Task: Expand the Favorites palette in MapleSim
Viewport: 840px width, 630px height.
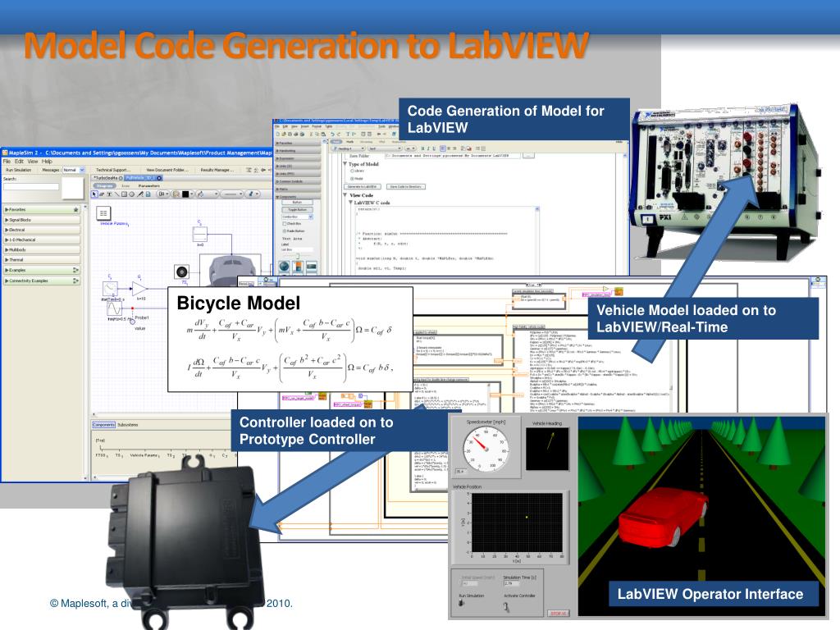Action: 42,209
